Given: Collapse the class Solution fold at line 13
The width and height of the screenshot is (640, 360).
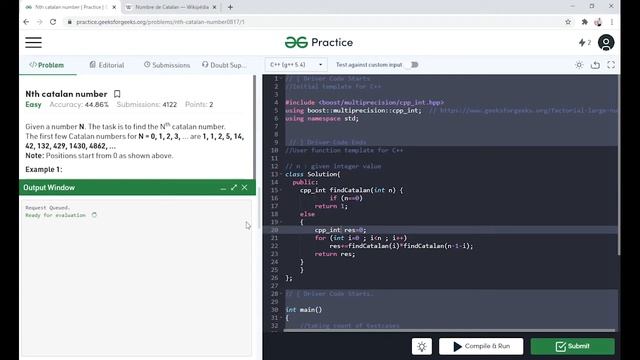Looking at the screenshot, I should 281,174.
